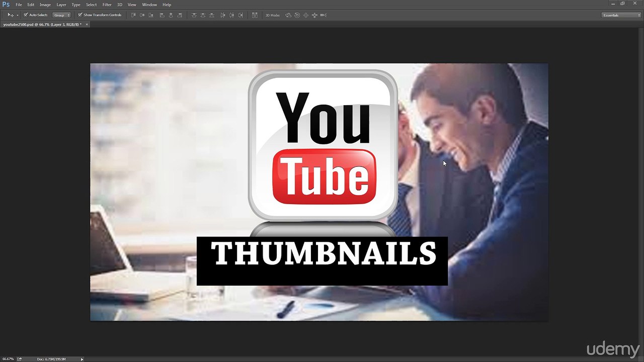Open the Type menu
644x362 pixels.
click(x=76, y=5)
